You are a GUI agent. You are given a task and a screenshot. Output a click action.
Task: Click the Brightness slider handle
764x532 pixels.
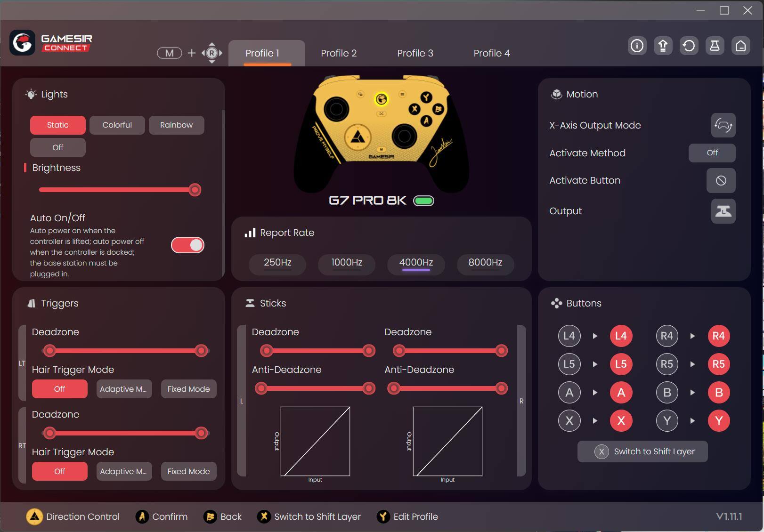coord(195,190)
